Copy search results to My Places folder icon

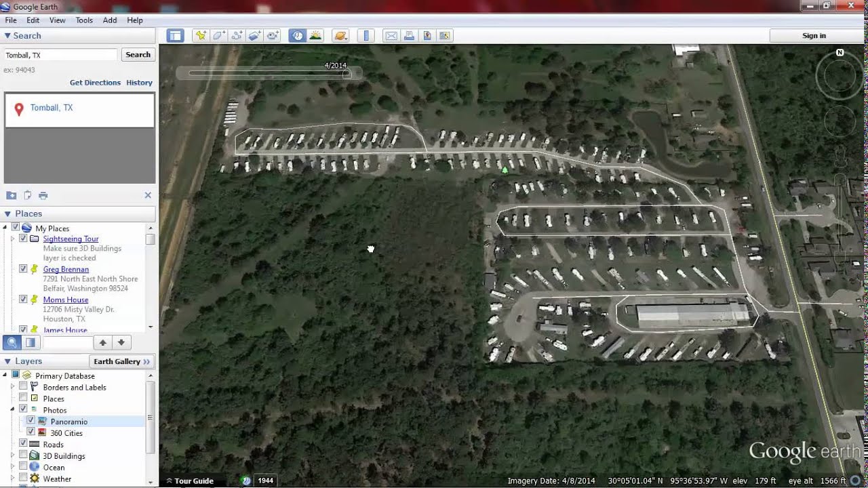tap(11, 195)
